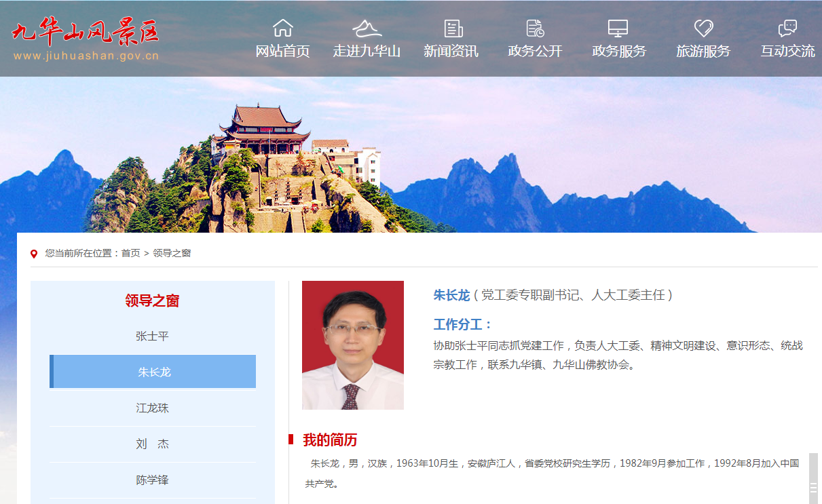Select 江龙珠 in the leader list
The height and width of the screenshot is (504, 822).
click(x=152, y=408)
